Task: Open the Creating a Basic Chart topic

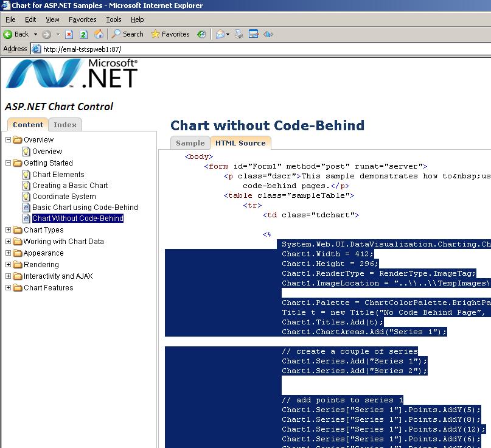Action: [70, 186]
